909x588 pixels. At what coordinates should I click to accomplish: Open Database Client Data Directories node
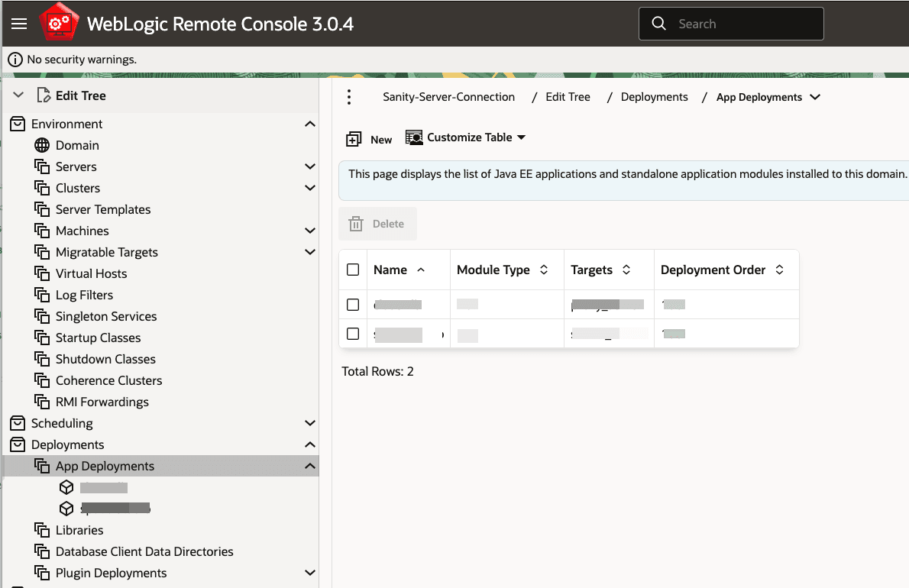144,551
